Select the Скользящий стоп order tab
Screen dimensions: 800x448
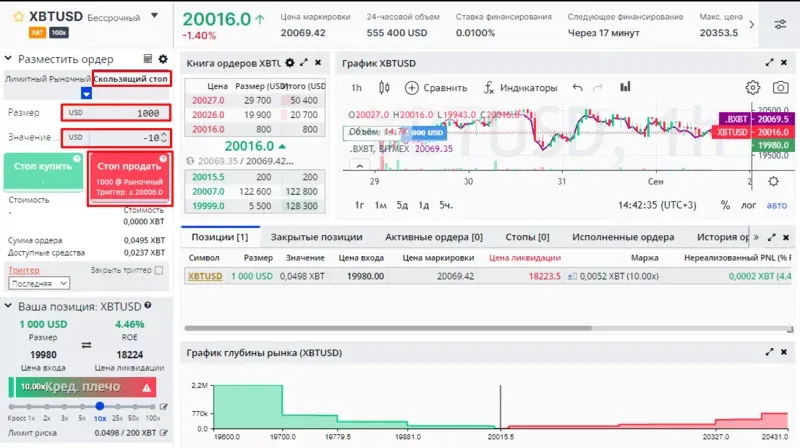coord(131,79)
